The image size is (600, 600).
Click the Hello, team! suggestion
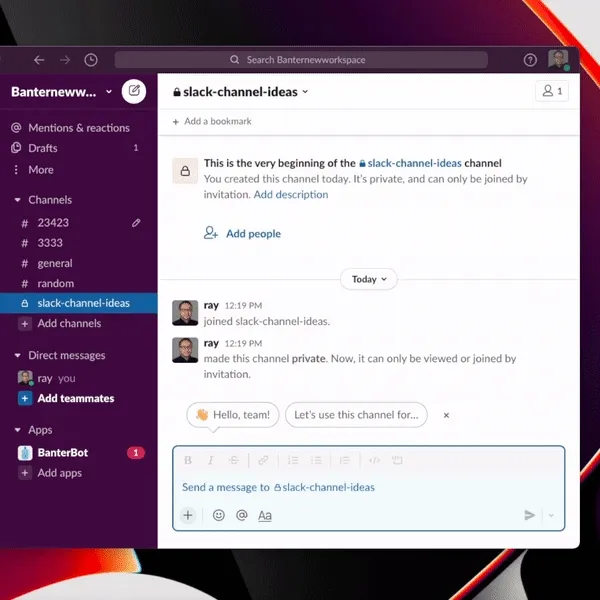point(233,415)
